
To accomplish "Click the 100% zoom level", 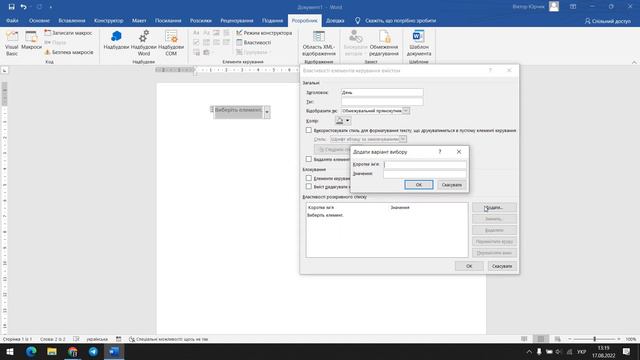I will click(631, 339).
